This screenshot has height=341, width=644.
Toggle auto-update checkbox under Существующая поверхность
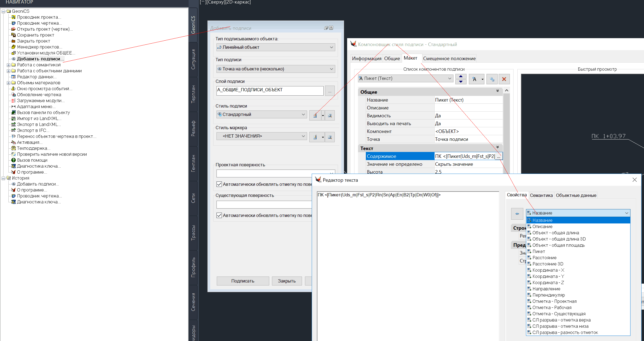point(219,215)
